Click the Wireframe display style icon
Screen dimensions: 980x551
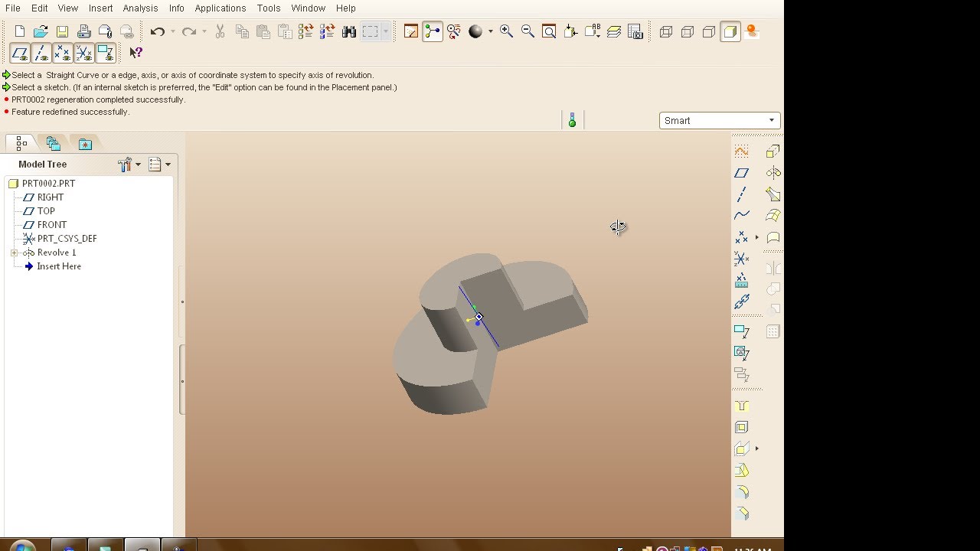point(666,31)
